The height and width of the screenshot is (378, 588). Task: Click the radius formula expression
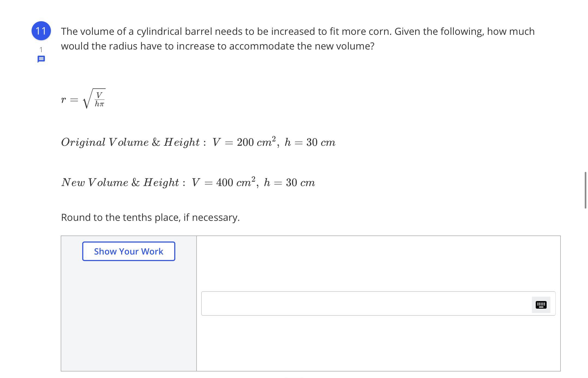click(83, 99)
